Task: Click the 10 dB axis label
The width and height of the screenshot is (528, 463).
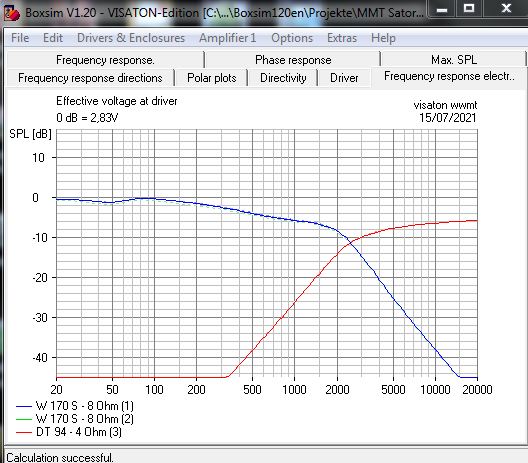Action: pos(38,158)
